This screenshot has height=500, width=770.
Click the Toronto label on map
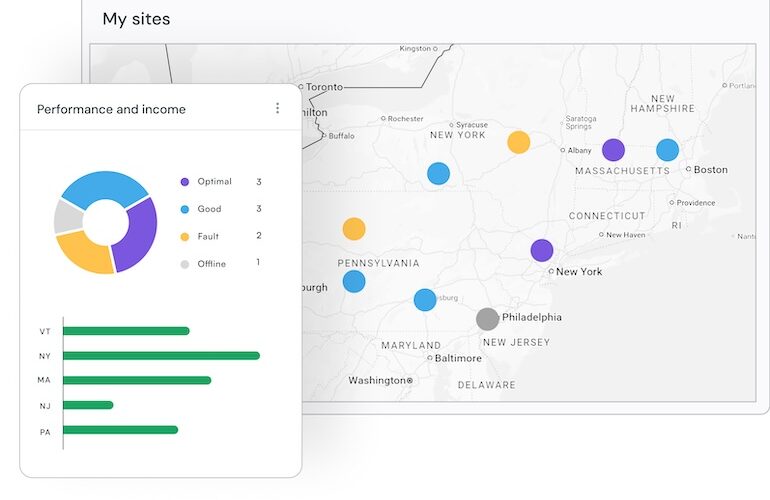(x=324, y=87)
